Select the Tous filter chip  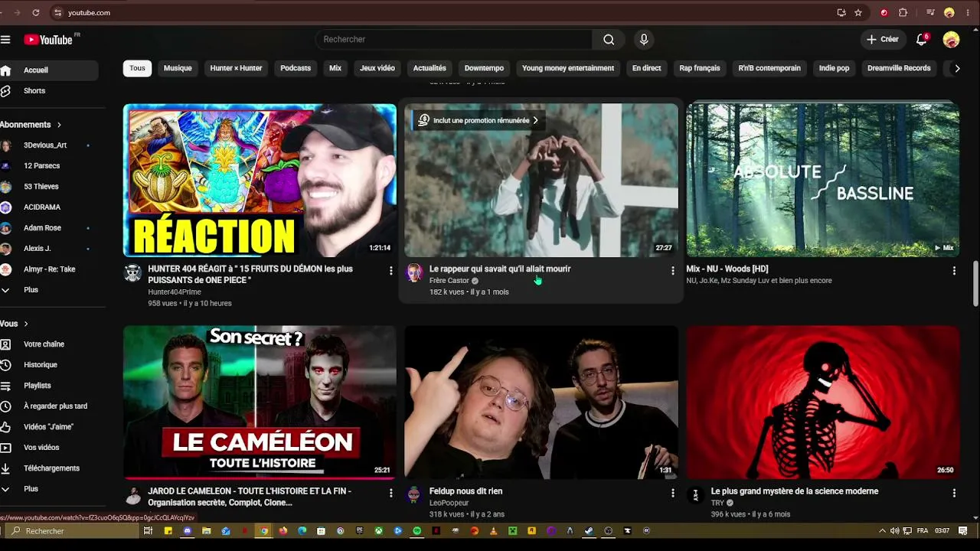pyautogui.click(x=137, y=69)
